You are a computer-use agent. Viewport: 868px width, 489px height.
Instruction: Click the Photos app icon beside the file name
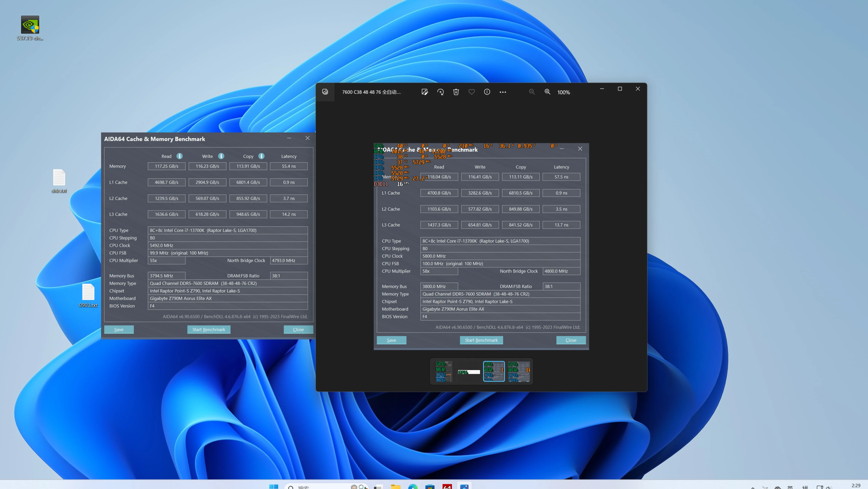325,92
